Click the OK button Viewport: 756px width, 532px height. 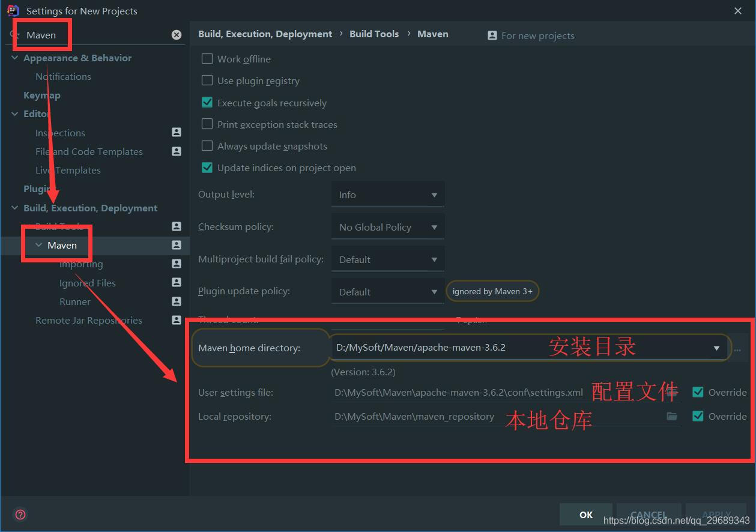pyautogui.click(x=586, y=515)
